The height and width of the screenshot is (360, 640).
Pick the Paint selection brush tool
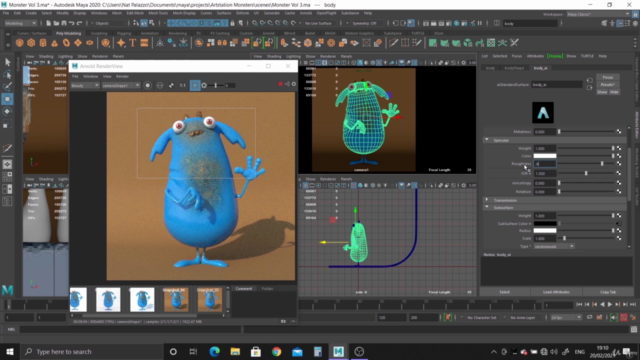click(7, 86)
